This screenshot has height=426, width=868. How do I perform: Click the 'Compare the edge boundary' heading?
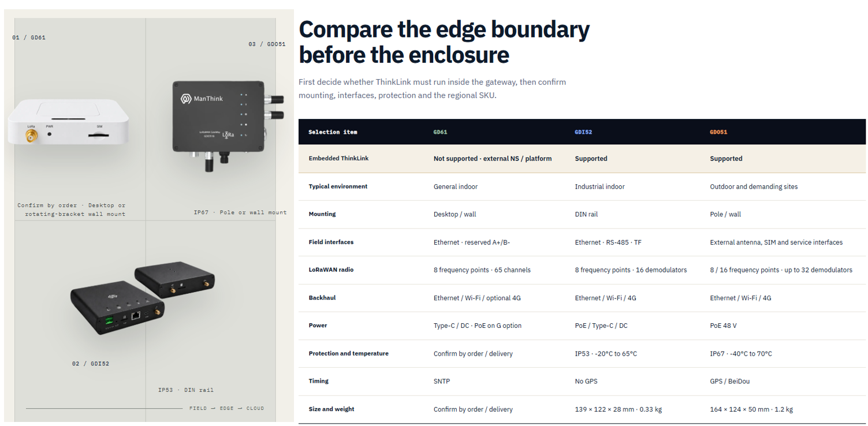point(444,29)
